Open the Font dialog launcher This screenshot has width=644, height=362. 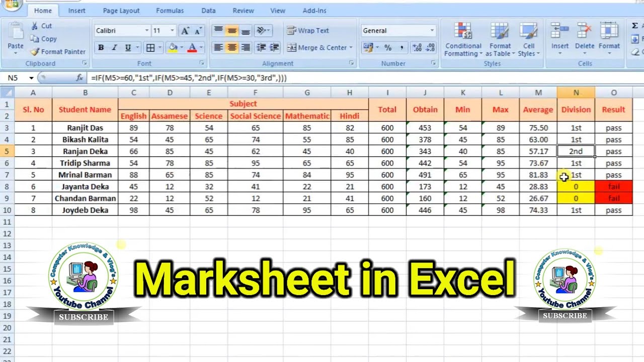[202, 63]
